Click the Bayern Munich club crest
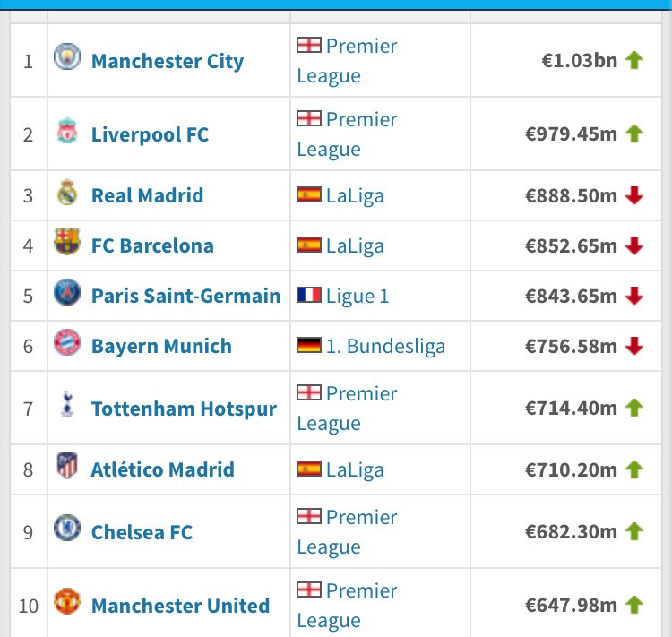The width and height of the screenshot is (672, 637). tap(66, 345)
